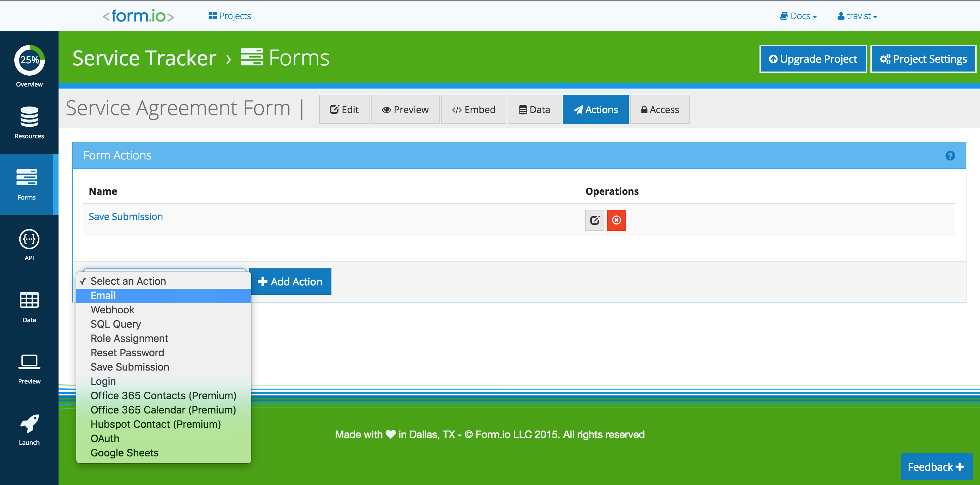
Task: Click the Form Actions help icon
Action: point(950,156)
